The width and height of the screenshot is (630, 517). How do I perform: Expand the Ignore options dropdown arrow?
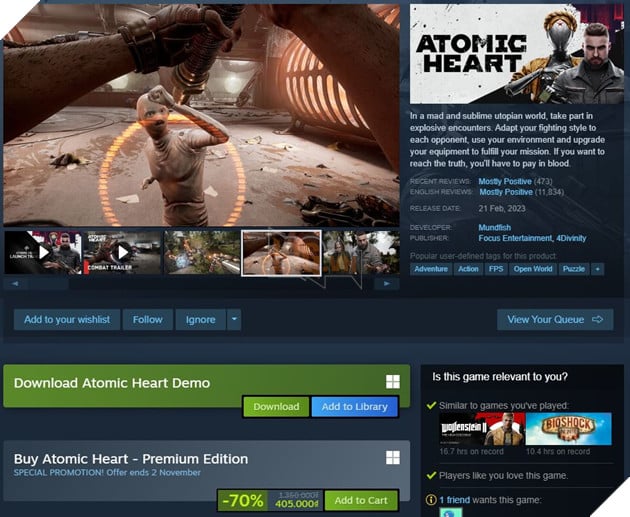(234, 320)
